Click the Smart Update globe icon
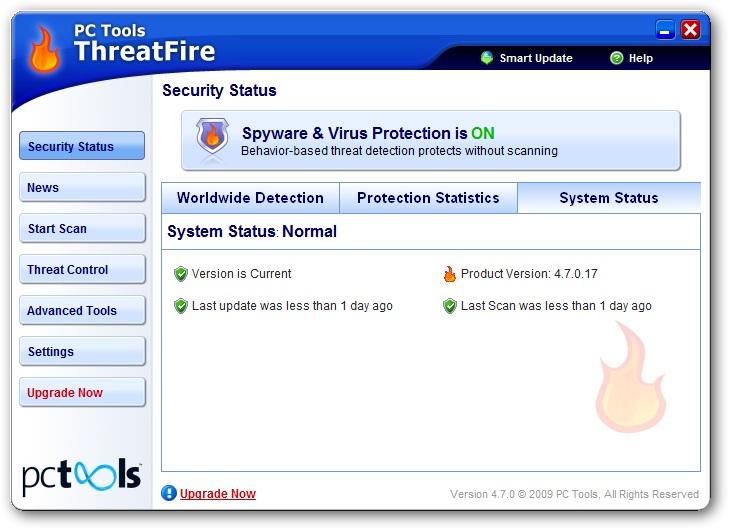The image size is (730, 530). pyautogui.click(x=487, y=58)
